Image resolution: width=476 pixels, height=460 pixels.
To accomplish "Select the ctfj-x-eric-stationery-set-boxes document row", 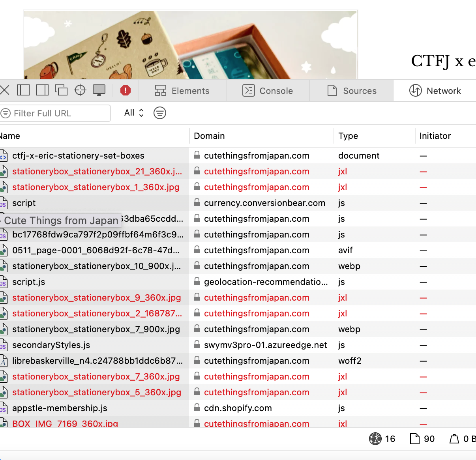I will click(78, 156).
